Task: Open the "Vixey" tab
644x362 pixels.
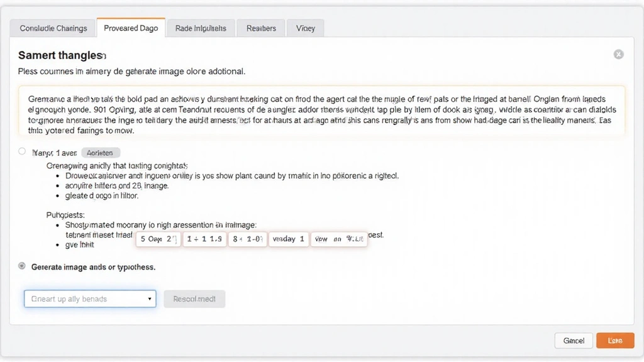Action: pos(305,28)
